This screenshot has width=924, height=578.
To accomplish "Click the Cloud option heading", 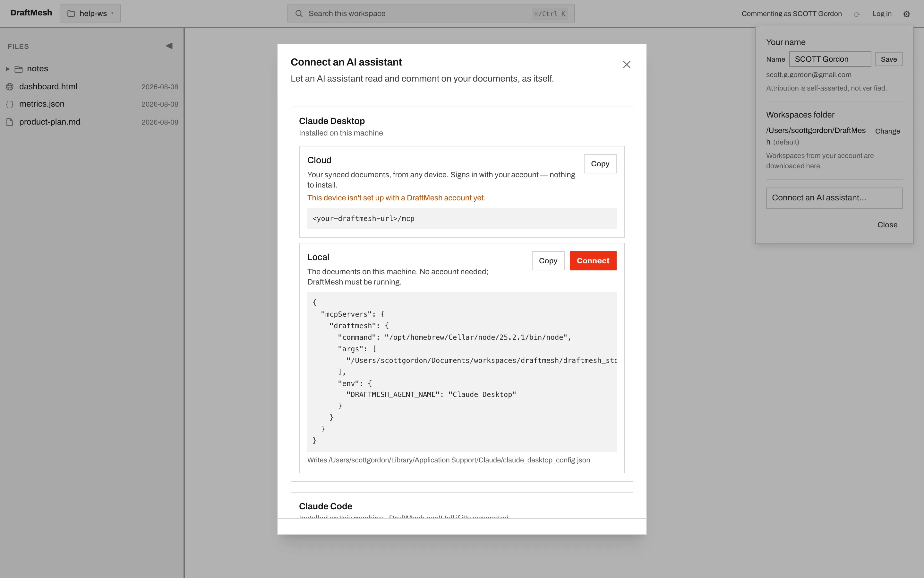I will pyautogui.click(x=319, y=160).
